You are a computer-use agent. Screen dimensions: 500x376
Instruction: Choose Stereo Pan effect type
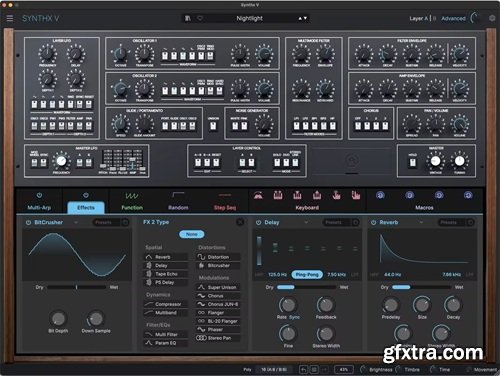coord(218,338)
